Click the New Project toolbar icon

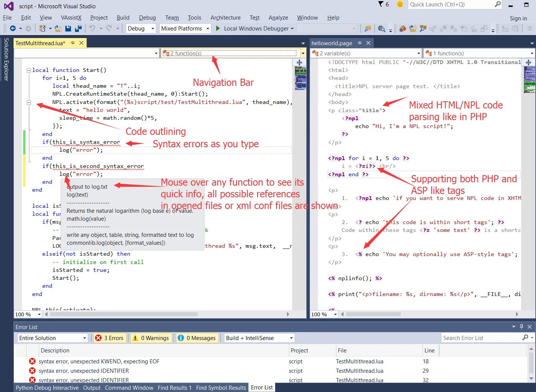pyautogui.click(x=43, y=28)
